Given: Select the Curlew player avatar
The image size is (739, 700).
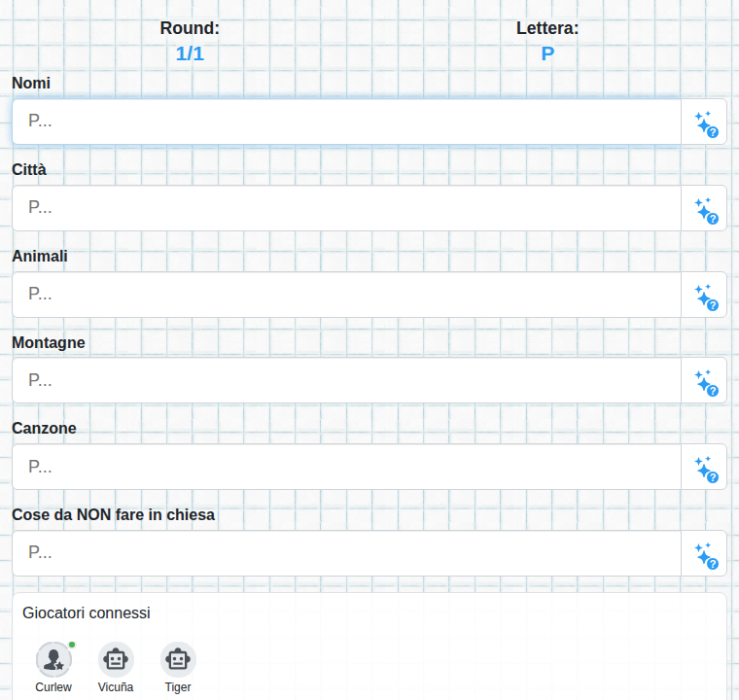Looking at the screenshot, I should point(53,659).
